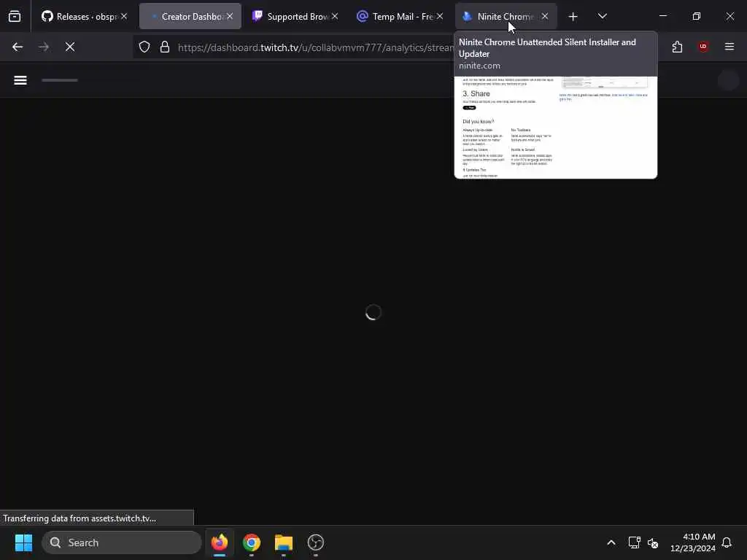Show hidden system tray icons
The height and width of the screenshot is (560, 747).
click(x=611, y=542)
